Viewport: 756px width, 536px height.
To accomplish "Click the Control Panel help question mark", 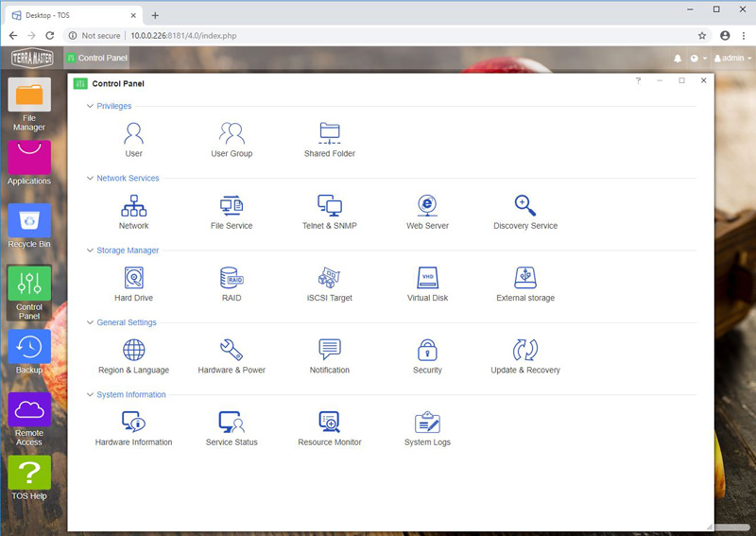I will tap(638, 80).
